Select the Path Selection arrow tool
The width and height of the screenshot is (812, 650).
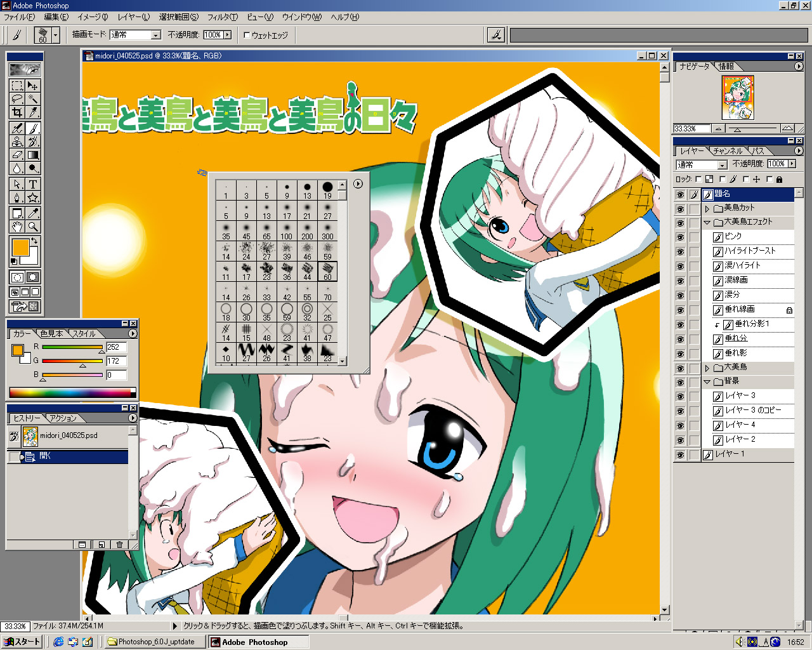[x=17, y=184]
